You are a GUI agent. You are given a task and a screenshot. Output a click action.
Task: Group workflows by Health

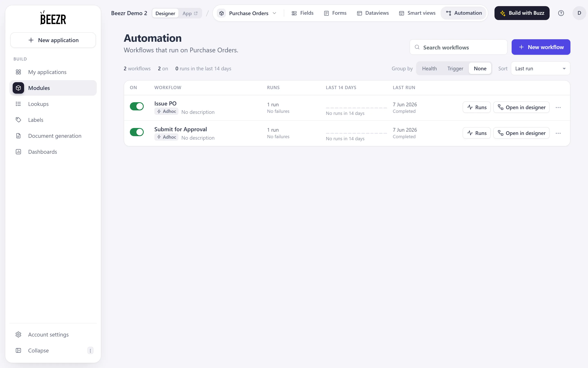(x=429, y=69)
